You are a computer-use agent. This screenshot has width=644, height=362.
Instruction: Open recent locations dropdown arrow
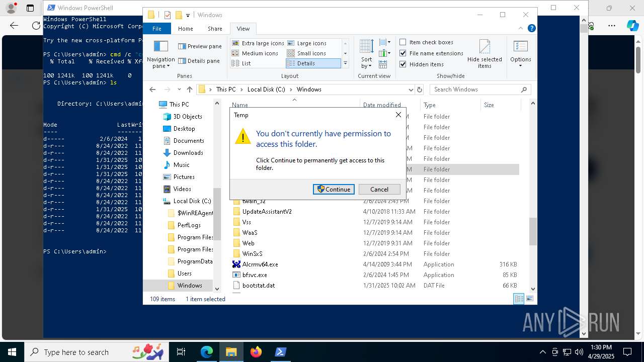(179, 89)
